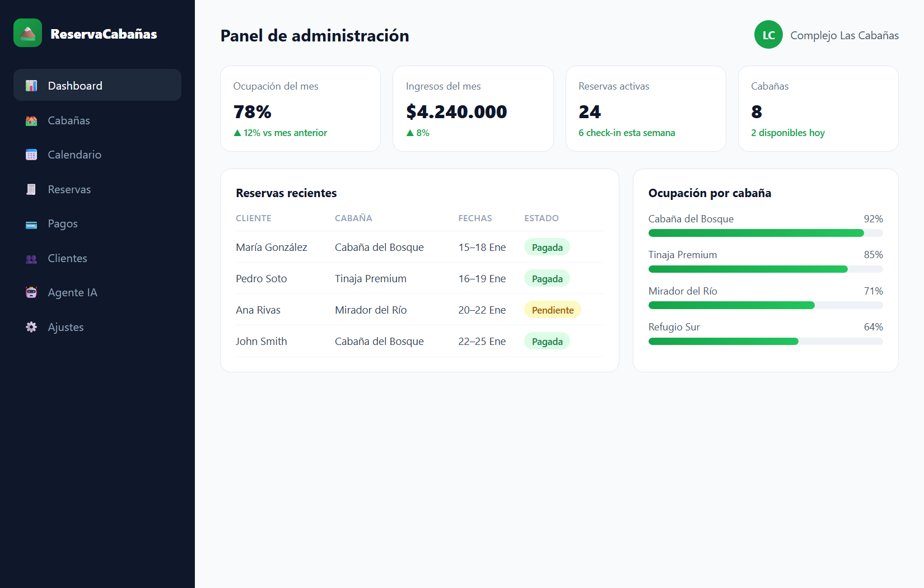Screen dimensions: 924x588
Task: Click the Ajustes gear icon
Action: [x=31, y=327]
